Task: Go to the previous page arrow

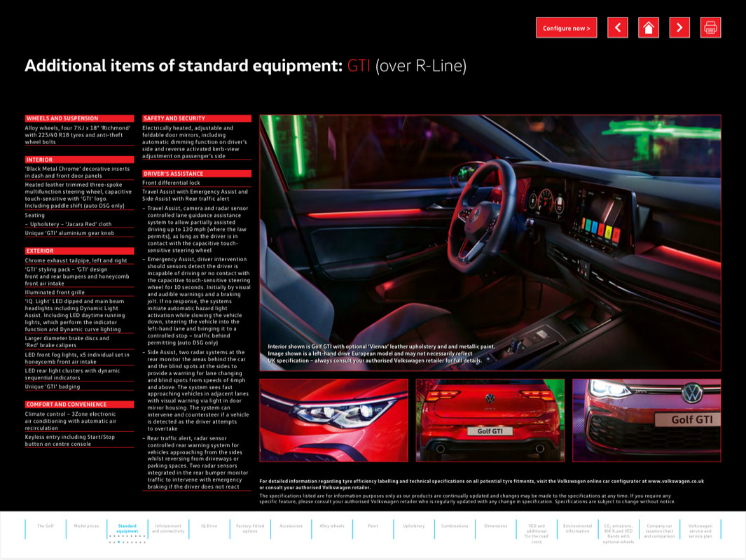Action: point(618,27)
